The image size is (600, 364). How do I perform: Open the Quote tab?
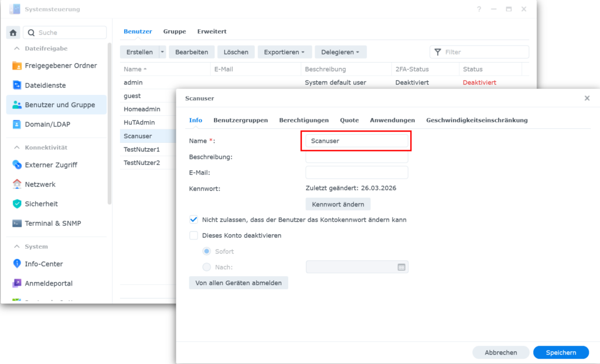pos(349,120)
